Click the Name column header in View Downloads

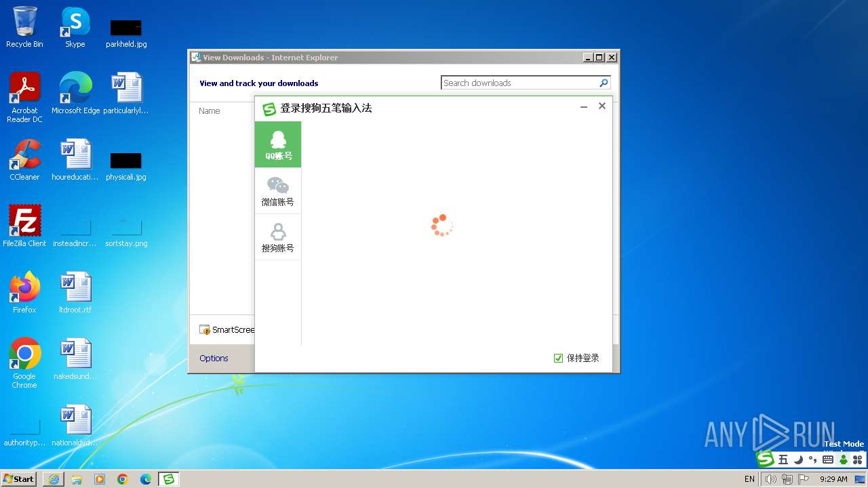pos(210,111)
